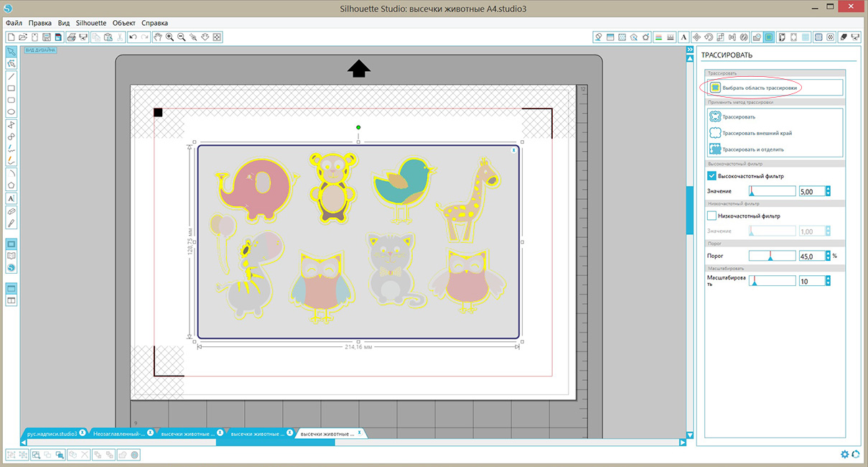Click the Zoom In magnifier icon

tap(169, 37)
